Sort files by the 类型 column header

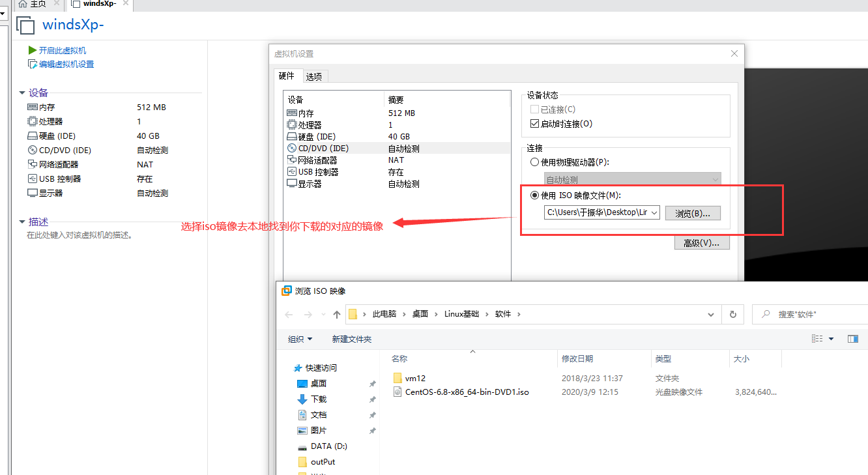coord(689,358)
